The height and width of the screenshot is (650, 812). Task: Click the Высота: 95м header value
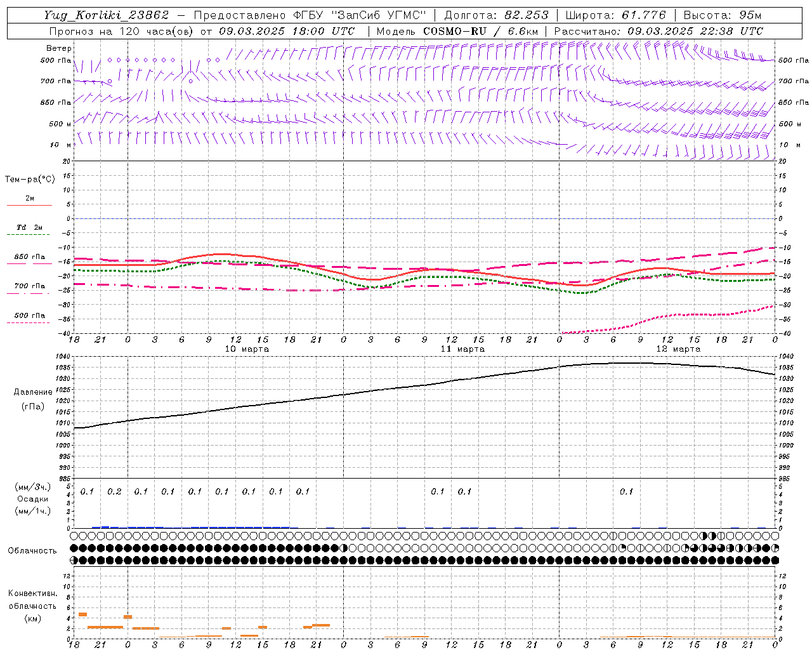coord(723,15)
